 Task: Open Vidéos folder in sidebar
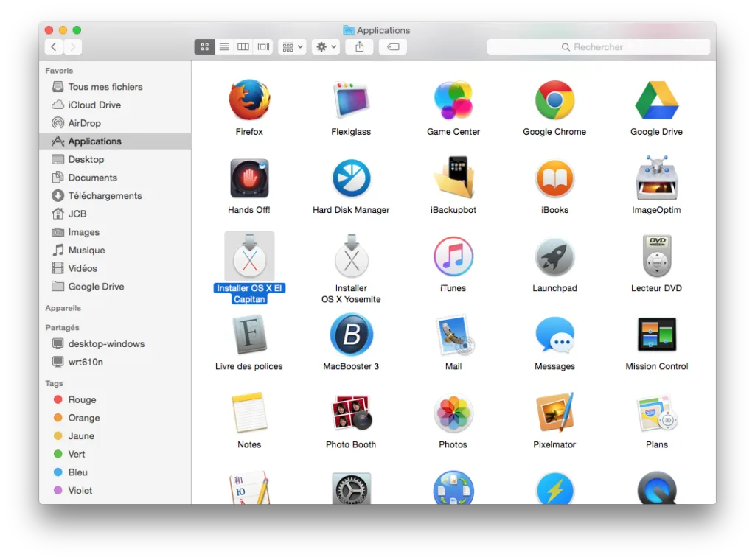(114, 268)
